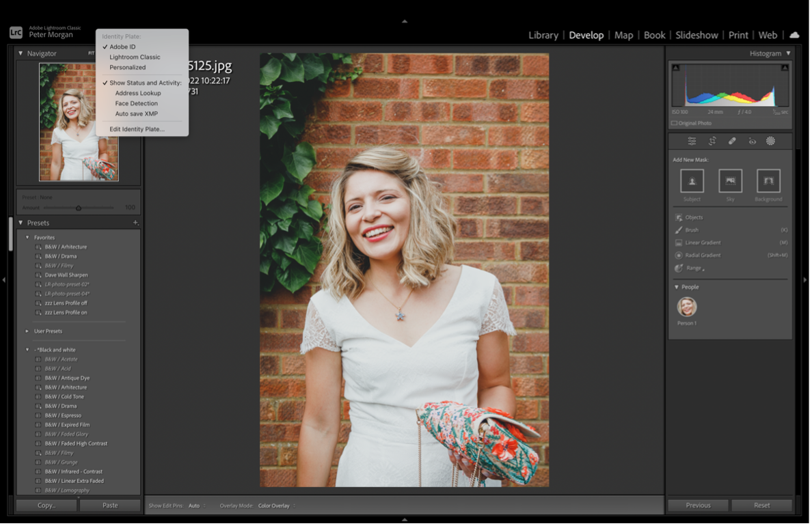Create a Select Background mask
Image resolution: width=812 pixels, height=526 pixels.
click(x=768, y=181)
